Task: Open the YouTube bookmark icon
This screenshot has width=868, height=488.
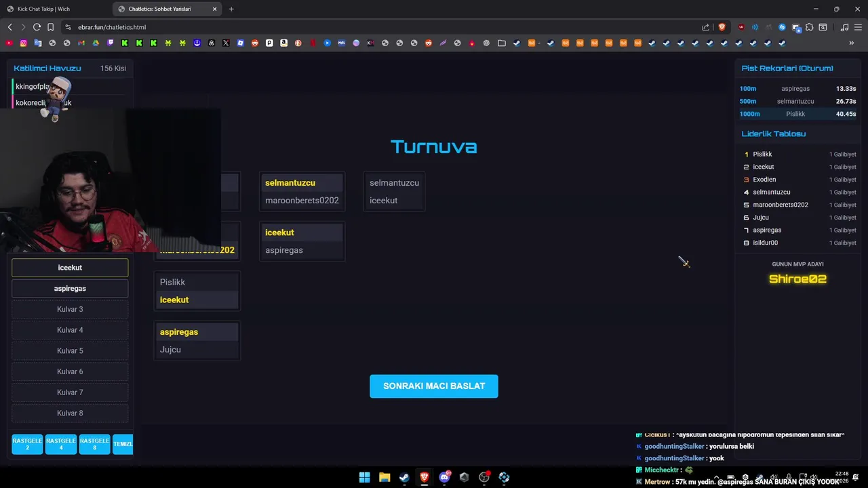Action: (9, 43)
